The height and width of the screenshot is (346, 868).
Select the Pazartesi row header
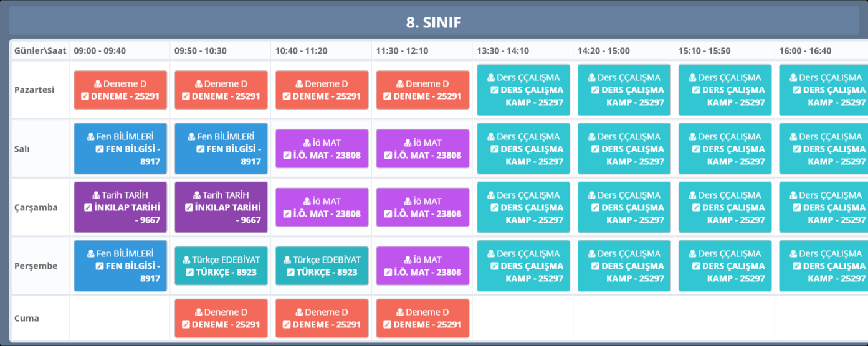(34, 90)
